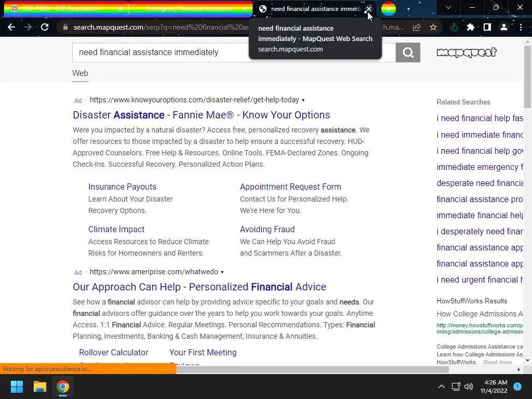Open the Insurance Payouts sitelink
Viewport: 532px width, 399px height.
[x=122, y=187]
